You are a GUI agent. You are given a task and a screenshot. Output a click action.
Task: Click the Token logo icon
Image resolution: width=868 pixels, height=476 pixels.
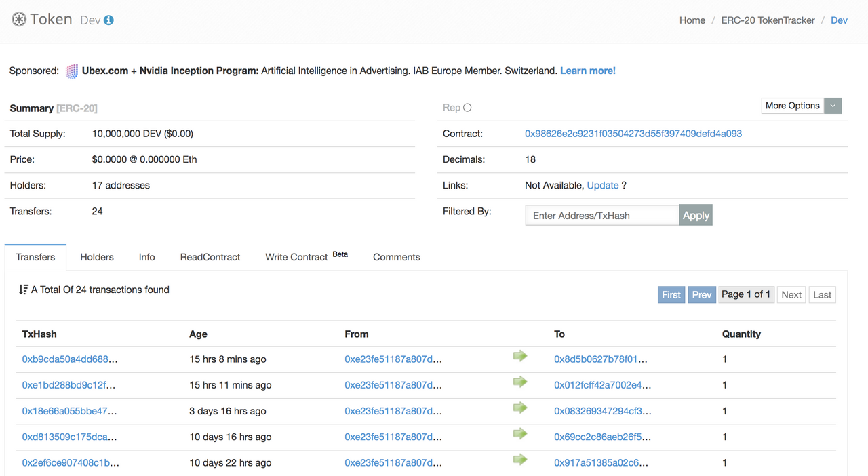click(x=19, y=20)
